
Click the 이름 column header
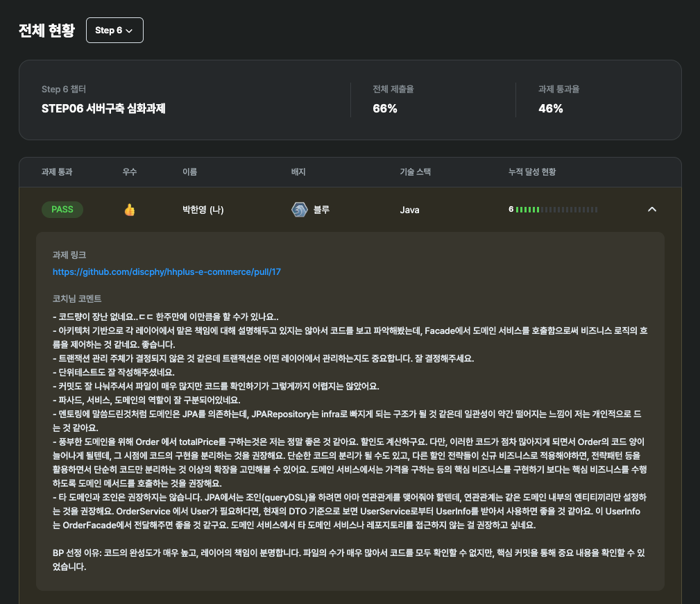[x=189, y=172]
